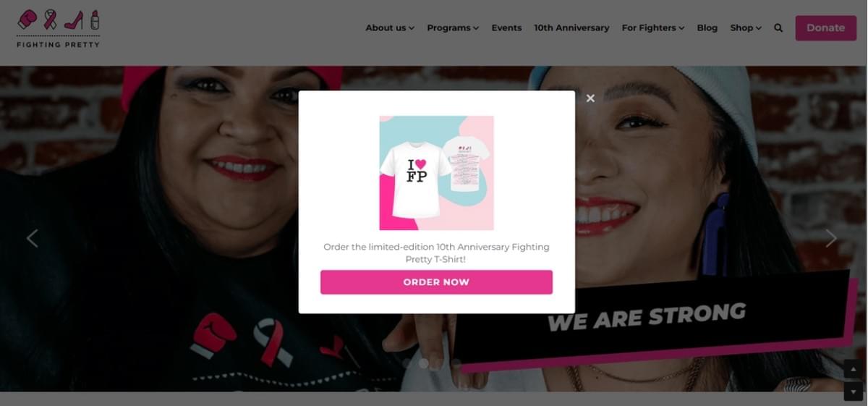Open the Fighting Pretty logo homepage link

pyautogui.click(x=59, y=28)
